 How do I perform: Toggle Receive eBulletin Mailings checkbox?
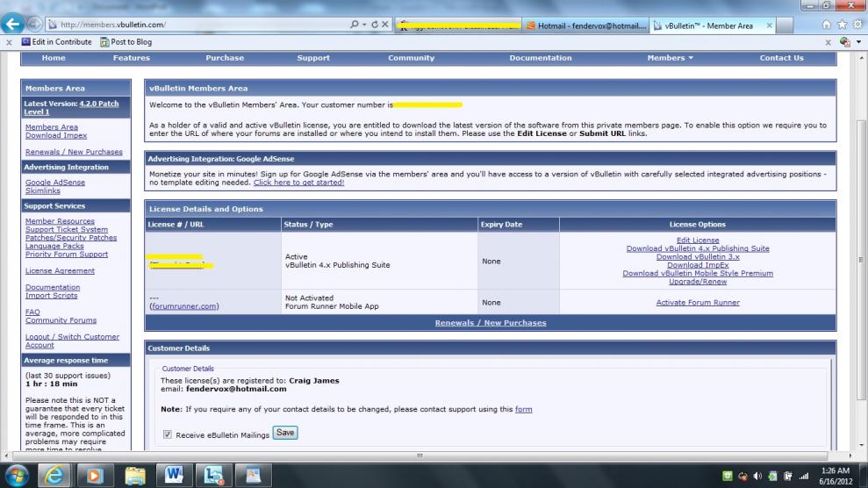[x=167, y=434]
